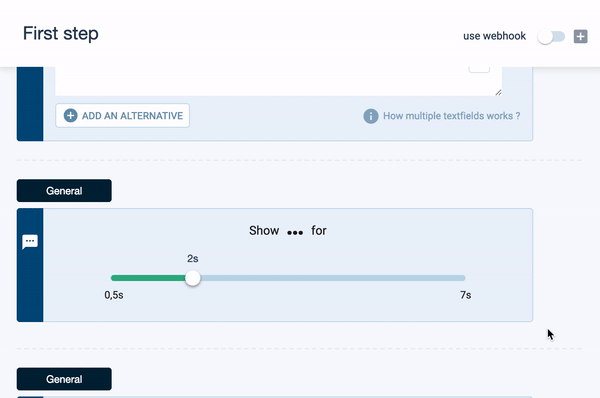Click the 0,5s minimum label
This screenshot has height=398, width=600.
click(114, 295)
